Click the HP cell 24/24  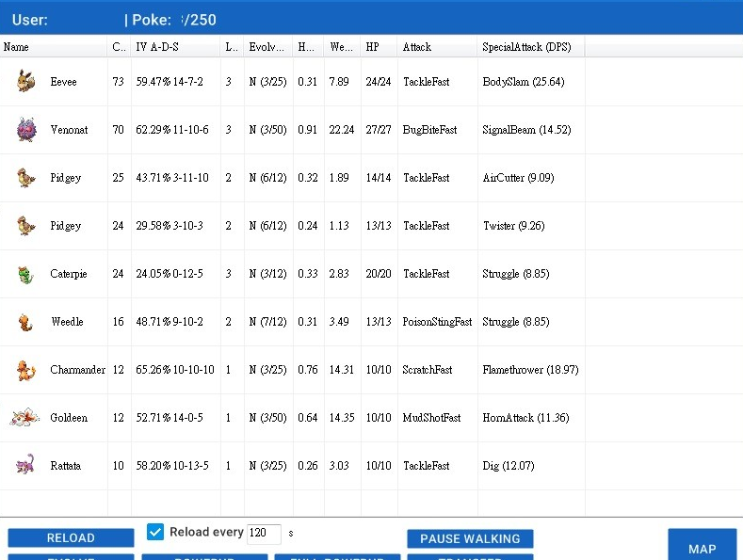(x=379, y=82)
